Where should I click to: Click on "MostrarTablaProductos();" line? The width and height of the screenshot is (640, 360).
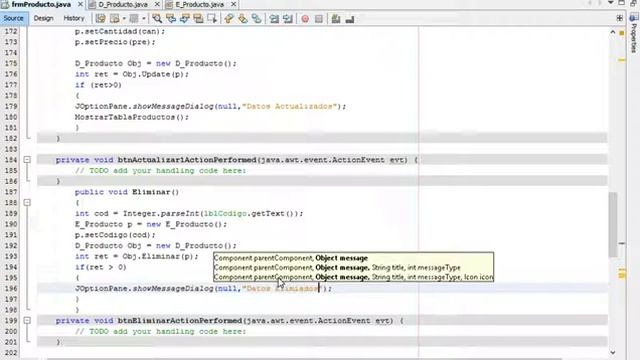tap(132, 117)
